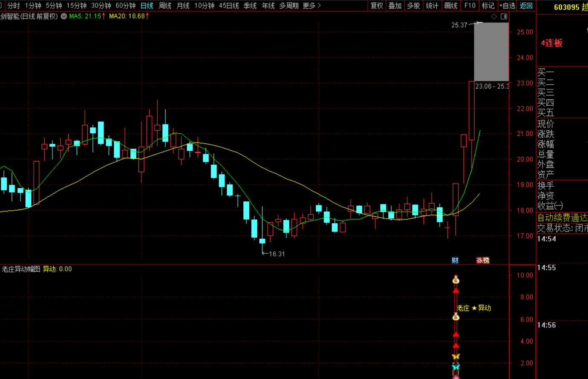Viewport: 588px width, 379px height.
Task: Open F10 company information
Action: point(470,6)
